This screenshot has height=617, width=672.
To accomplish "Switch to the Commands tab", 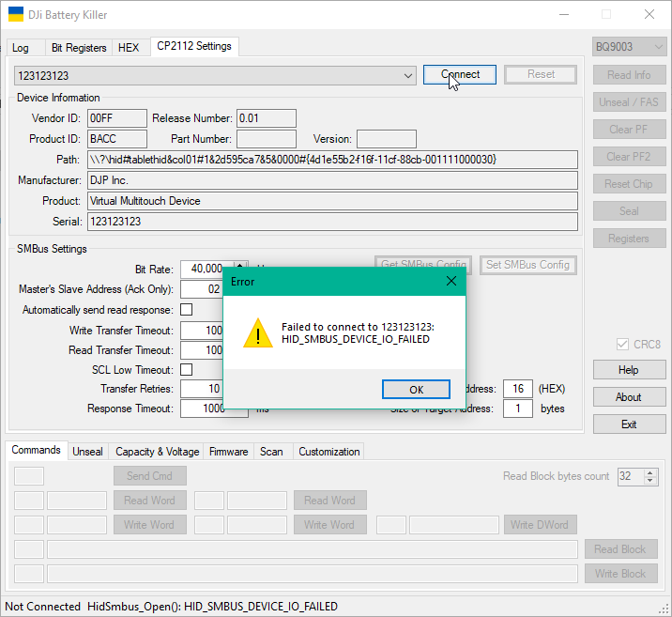I will tap(37, 450).
